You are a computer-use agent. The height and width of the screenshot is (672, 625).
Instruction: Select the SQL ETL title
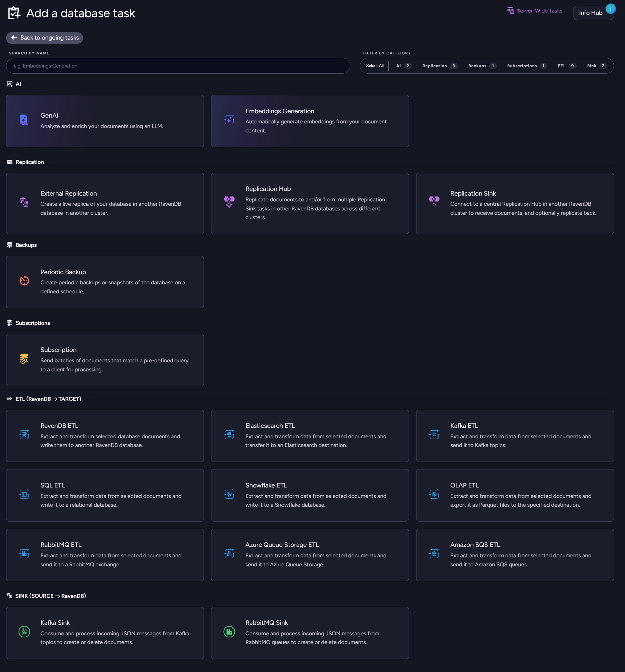pyautogui.click(x=52, y=485)
